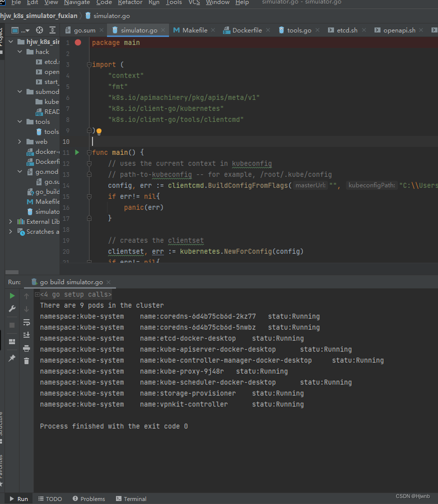Viewport: 438px width, 504px height.
Task: Close the simulator.go tab
Action: click(163, 30)
